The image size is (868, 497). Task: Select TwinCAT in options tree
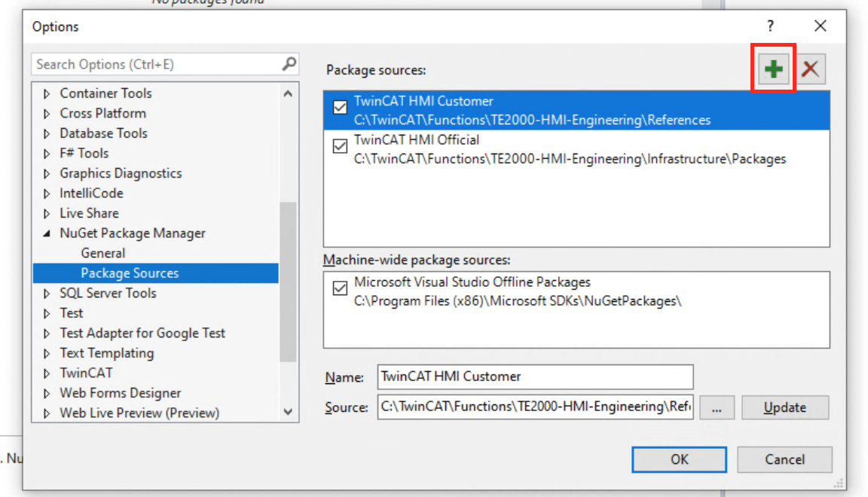(87, 373)
